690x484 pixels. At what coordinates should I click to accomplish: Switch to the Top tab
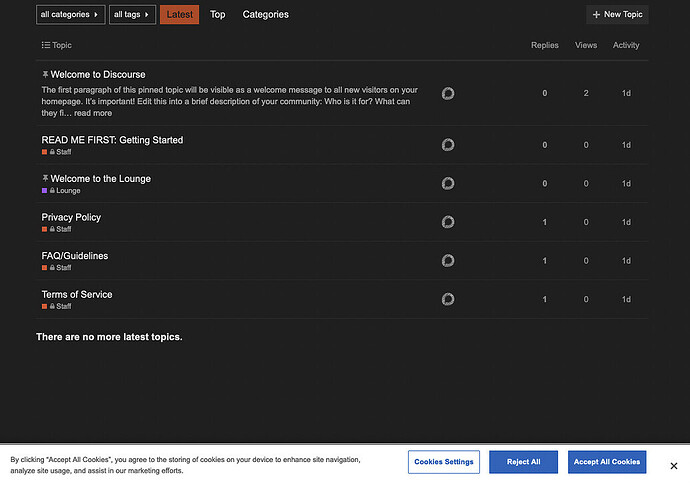(217, 15)
